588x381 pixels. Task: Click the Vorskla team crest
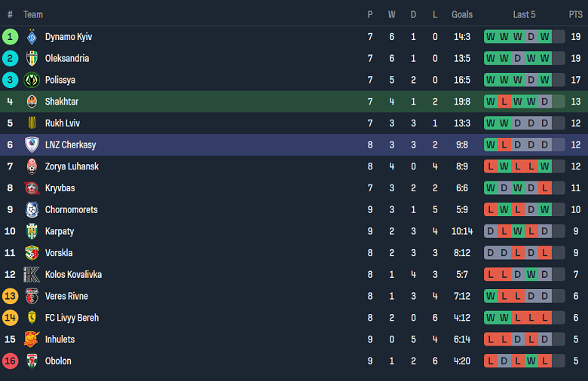point(32,253)
